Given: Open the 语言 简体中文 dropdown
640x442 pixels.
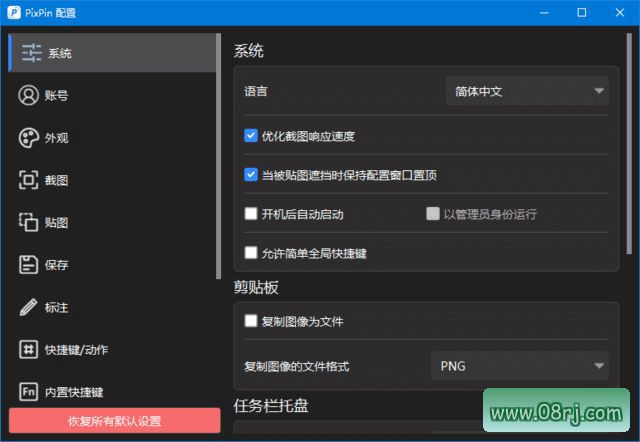Looking at the screenshot, I should click(527, 91).
